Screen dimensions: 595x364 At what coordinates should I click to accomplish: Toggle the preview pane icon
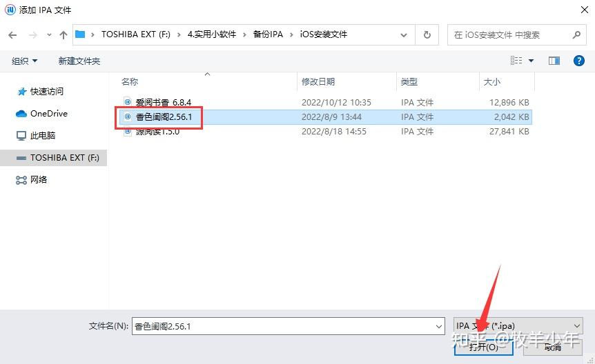pos(554,61)
